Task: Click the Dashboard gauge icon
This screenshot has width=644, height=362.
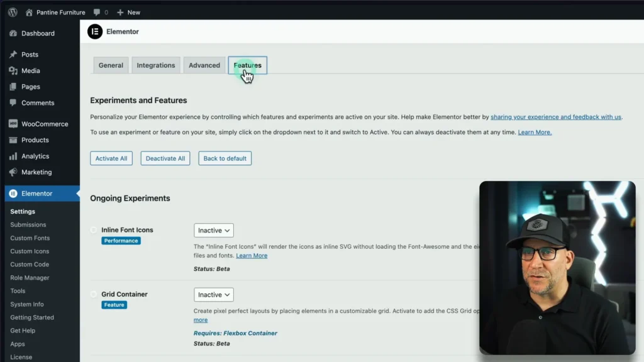Action: click(x=13, y=33)
